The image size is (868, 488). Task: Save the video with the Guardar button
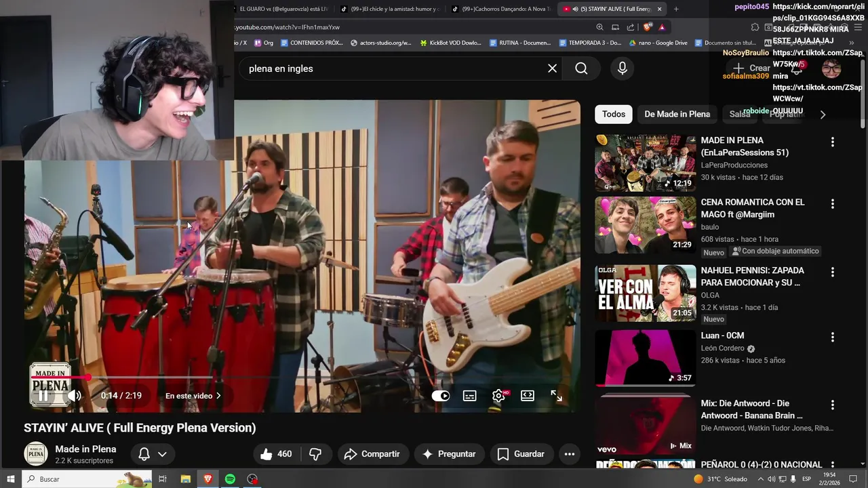[x=521, y=454]
